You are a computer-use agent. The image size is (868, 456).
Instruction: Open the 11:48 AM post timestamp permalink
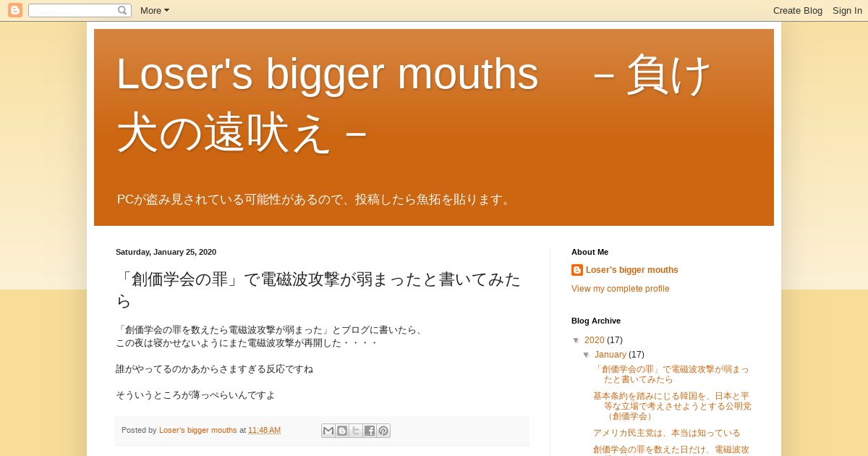tap(264, 430)
